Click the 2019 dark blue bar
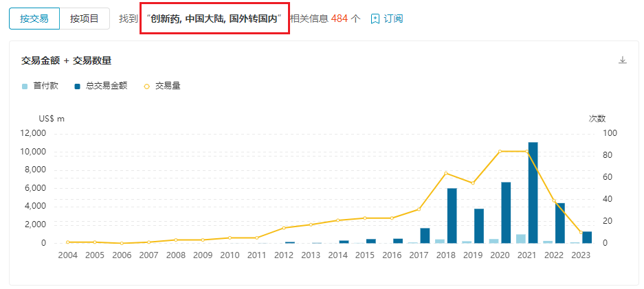The width and height of the screenshot is (644, 289). point(479,226)
